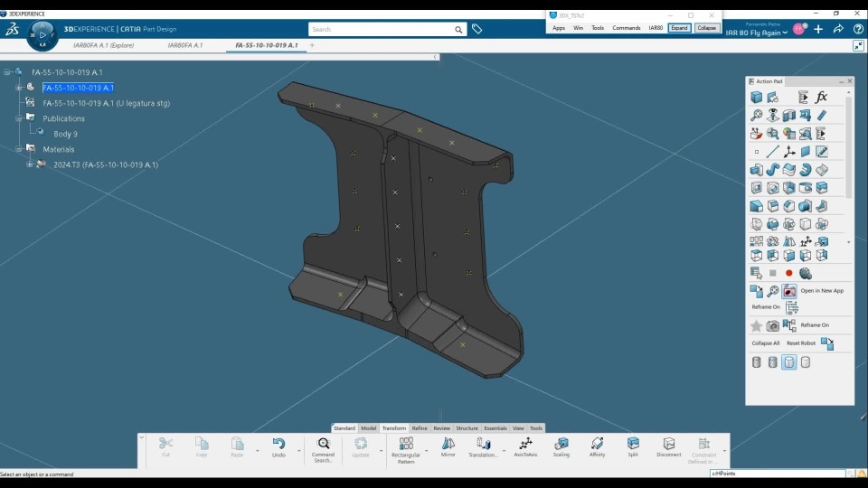Click Collapse All in Action Pad
The width and height of the screenshot is (868, 488).
click(765, 343)
